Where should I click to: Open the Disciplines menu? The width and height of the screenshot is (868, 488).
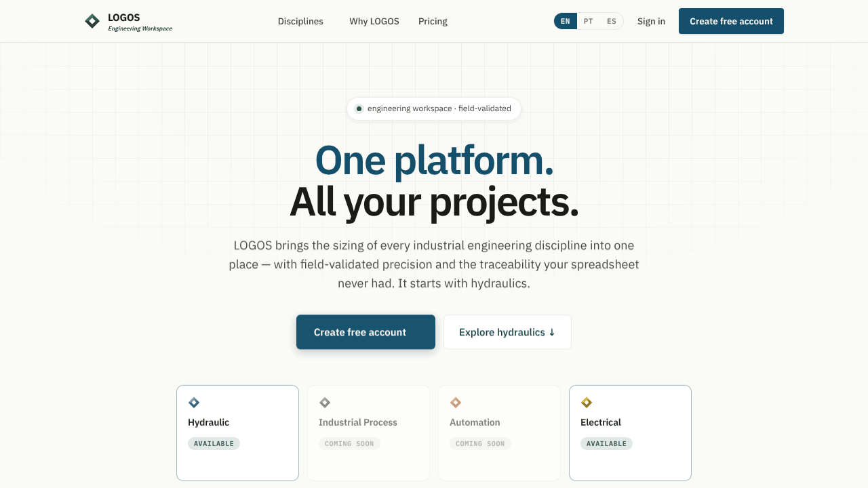coord(300,21)
